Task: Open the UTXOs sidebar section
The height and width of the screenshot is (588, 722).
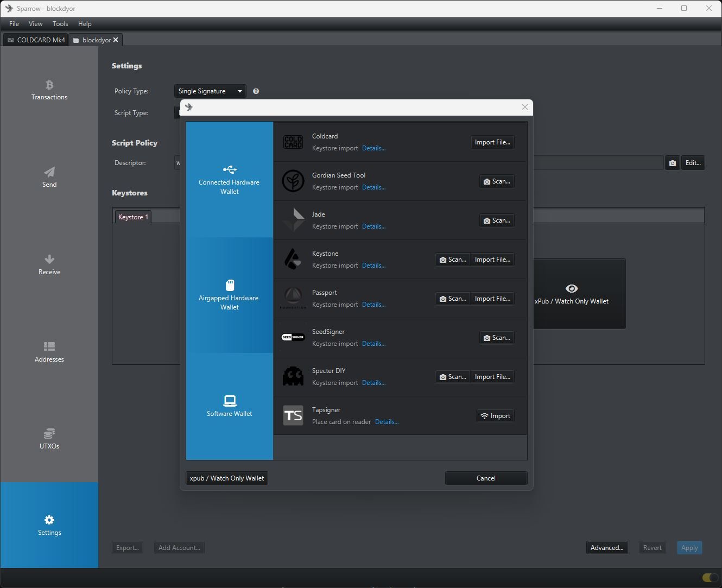Action: pyautogui.click(x=49, y=439)
